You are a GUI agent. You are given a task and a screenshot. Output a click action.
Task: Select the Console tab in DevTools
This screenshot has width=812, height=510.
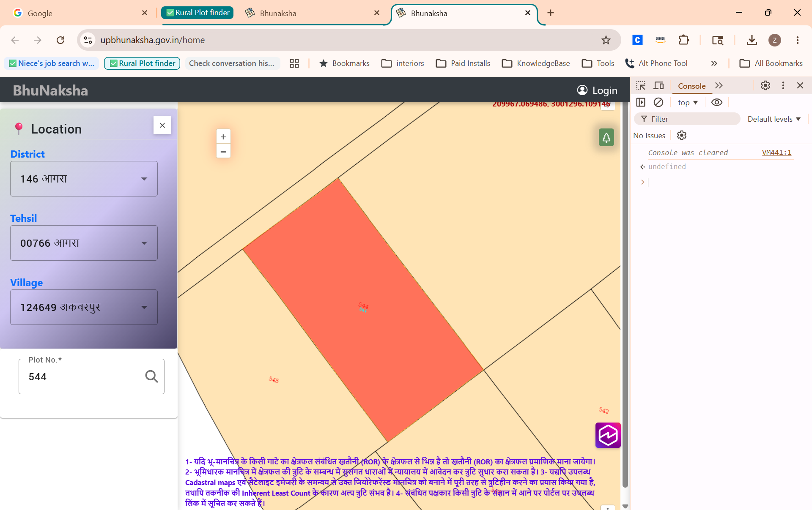point(691,86)
